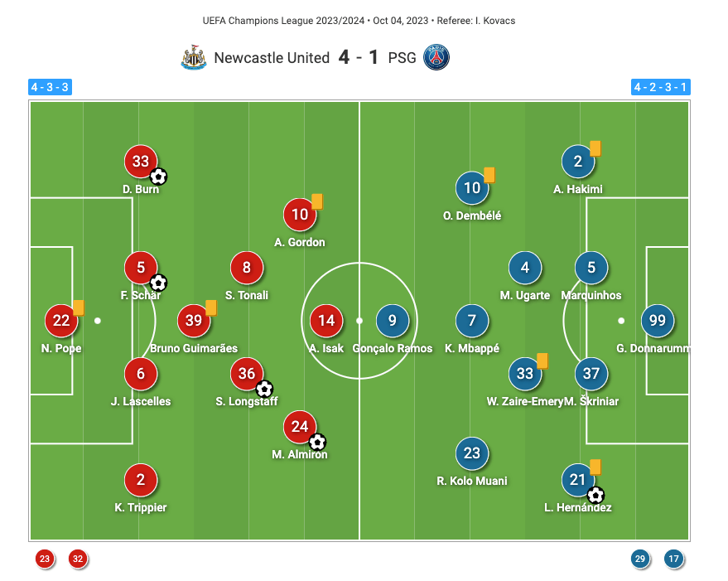Select PSG substitute number 17

click(673, 559)
